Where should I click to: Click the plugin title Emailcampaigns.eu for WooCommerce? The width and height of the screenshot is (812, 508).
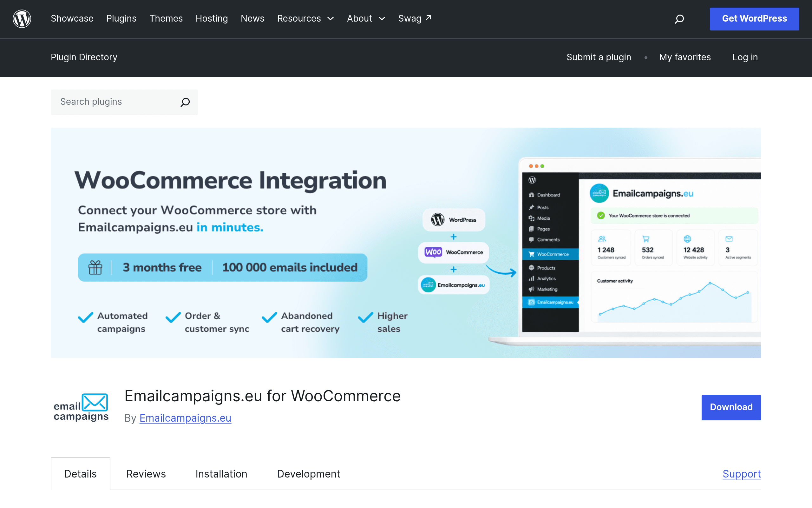point(262,396)
